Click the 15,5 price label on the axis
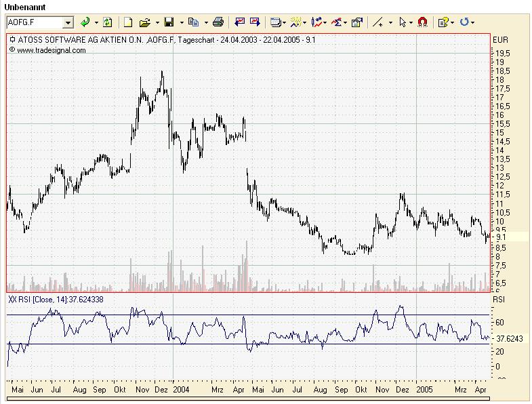The height and width of the screenshot is (404, 532). point(503,124)
